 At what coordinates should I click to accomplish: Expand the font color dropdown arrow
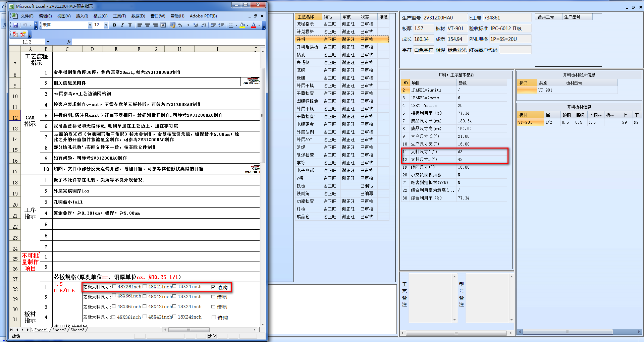tap(259, 25)
